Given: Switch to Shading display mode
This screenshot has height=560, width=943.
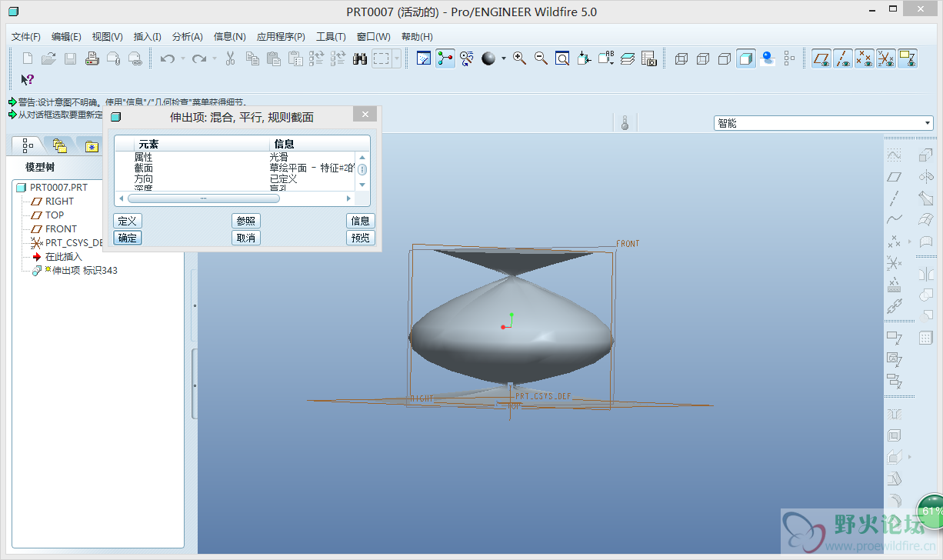Looking at the screenshot, I should (x=745, y=58).
